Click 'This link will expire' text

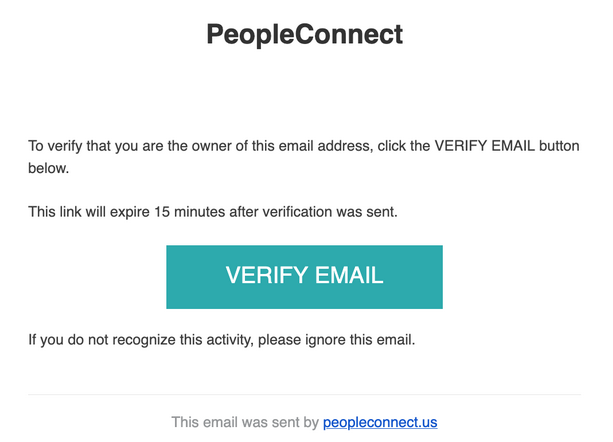92,211
